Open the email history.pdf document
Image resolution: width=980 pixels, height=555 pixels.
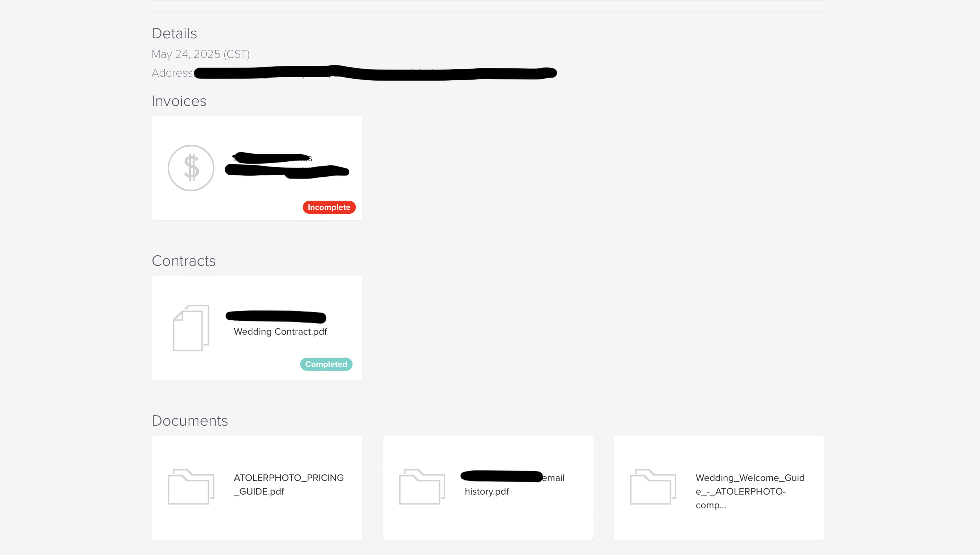click(x=514, y=484)
